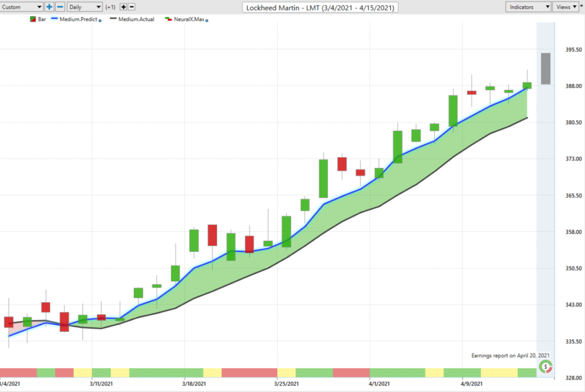
Task: Click the earnings dollar sign icon
Action: (x=546, y=367)
